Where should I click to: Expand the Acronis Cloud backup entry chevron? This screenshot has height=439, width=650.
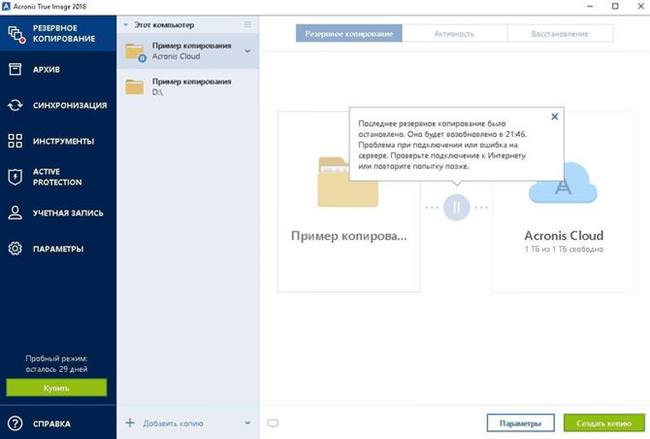click(x=247, y=51)
